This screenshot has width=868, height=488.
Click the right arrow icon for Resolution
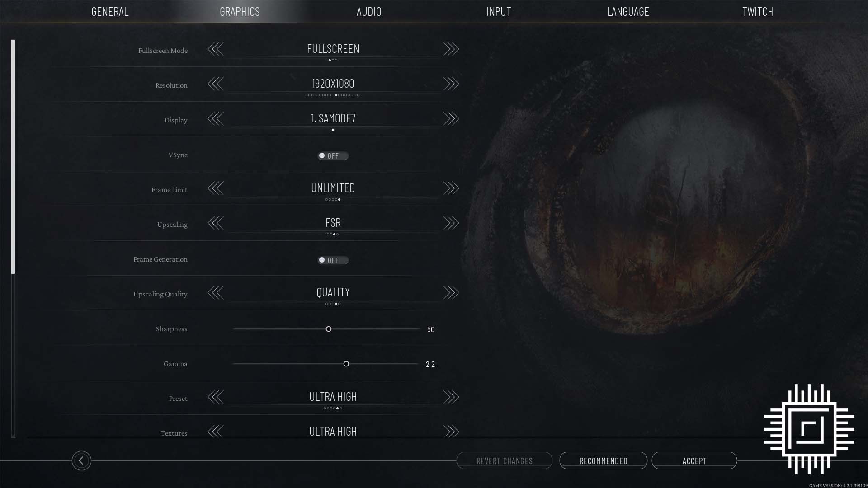[450, 84]
